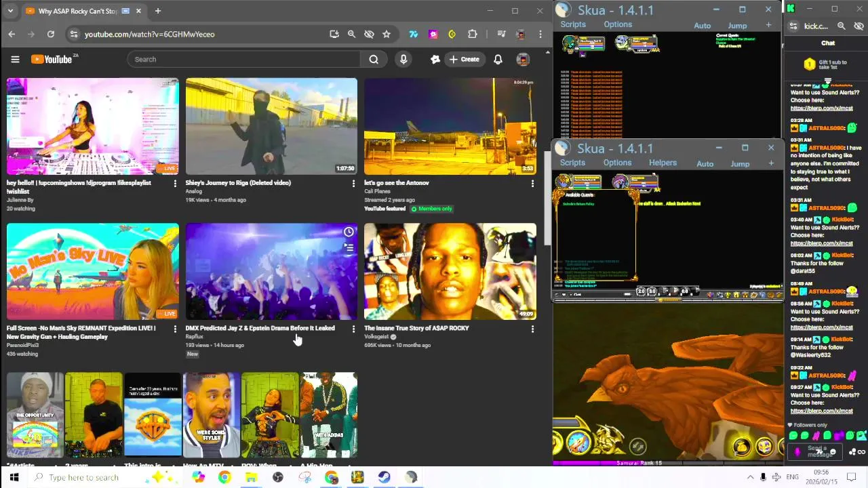Open options for Insane True Story of A$AP ROCKY
The image size is (868, 488).
(532, 329)
